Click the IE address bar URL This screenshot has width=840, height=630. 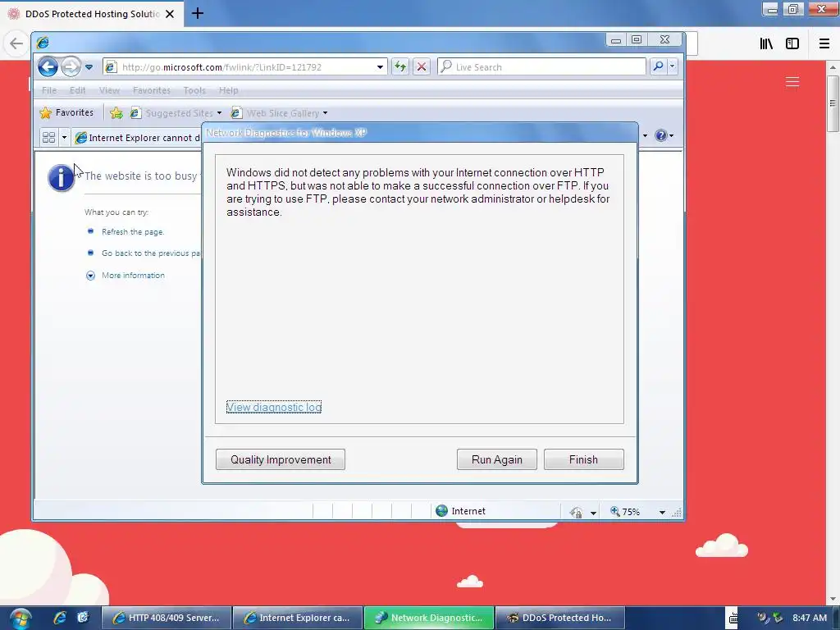point(221,67)
